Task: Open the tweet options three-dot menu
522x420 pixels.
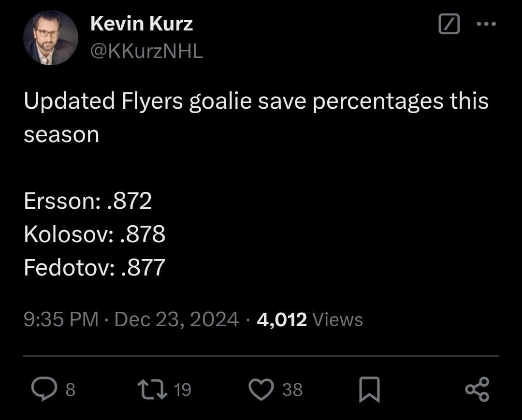Action: (486, 23)
